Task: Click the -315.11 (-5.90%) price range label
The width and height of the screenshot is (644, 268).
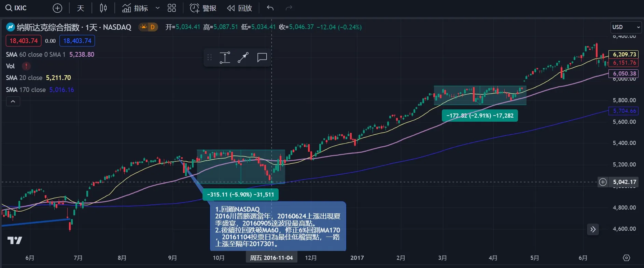Action: point(240,195)
